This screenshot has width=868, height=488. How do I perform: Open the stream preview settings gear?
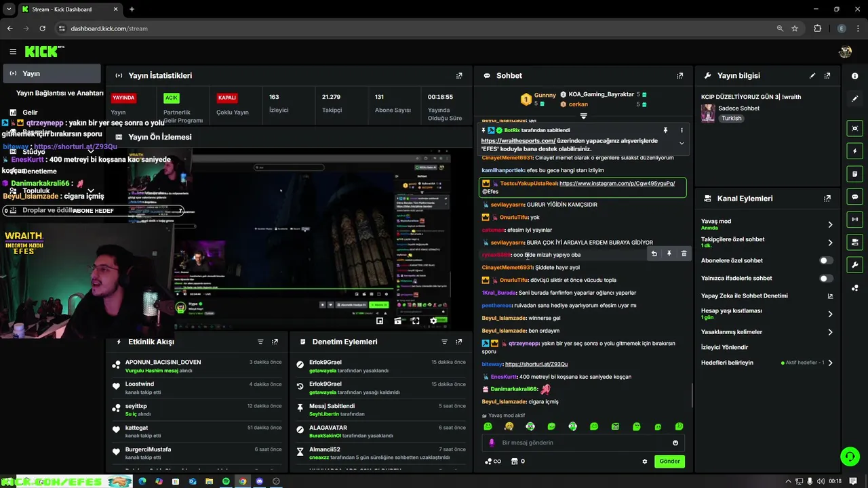(433, 321)
